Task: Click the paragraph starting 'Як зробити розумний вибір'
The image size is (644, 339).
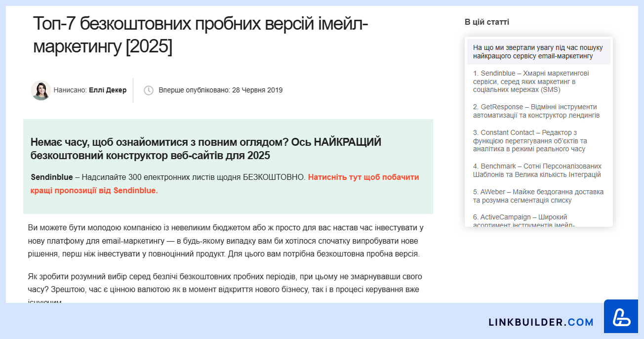Action: 225,289
